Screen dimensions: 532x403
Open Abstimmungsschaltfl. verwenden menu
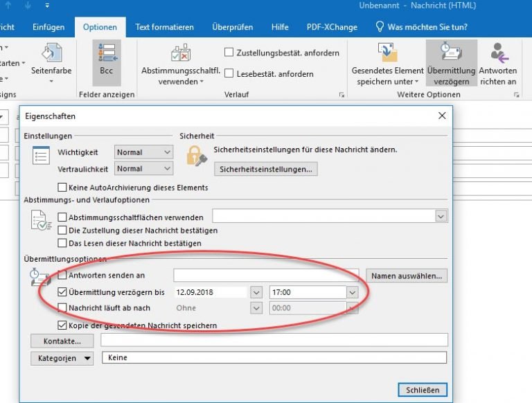point(181,64)
